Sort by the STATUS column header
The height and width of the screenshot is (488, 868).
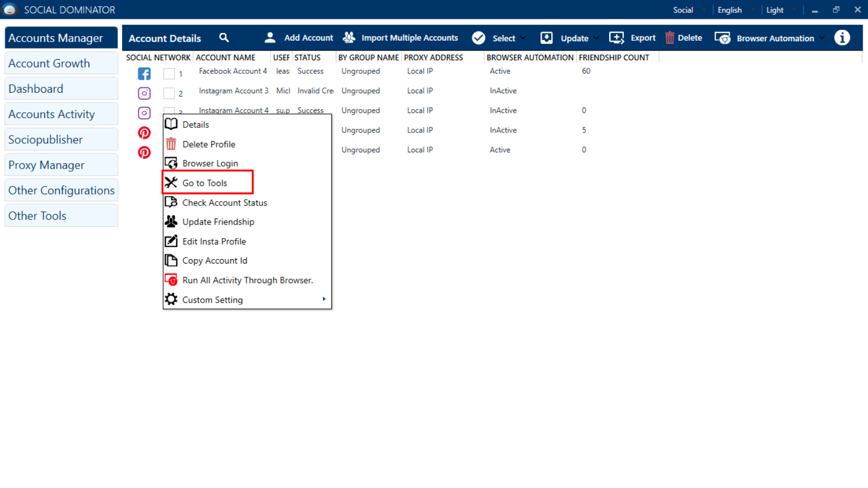click(308, 57)
